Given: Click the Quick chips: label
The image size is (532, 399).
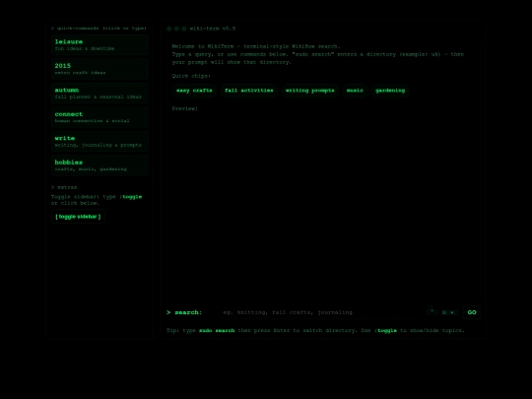Looking at the screenshot, I should (x=191, y=76).
